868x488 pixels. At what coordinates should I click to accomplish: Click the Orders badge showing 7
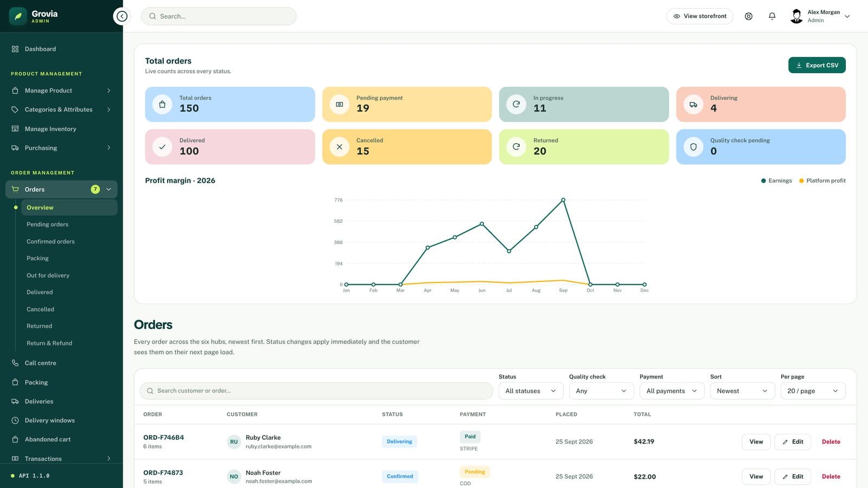(x=95, y=189)
